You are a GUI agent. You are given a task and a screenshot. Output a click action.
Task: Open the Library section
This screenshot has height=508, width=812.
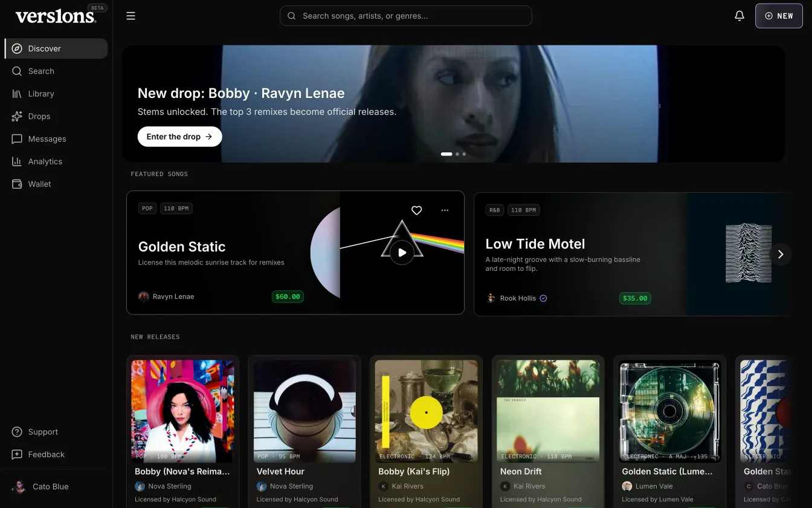56,94
